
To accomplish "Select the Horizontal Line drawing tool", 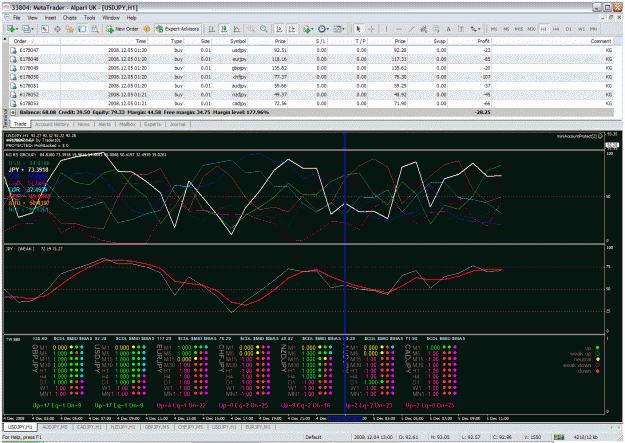I will (x=399, y=29).
